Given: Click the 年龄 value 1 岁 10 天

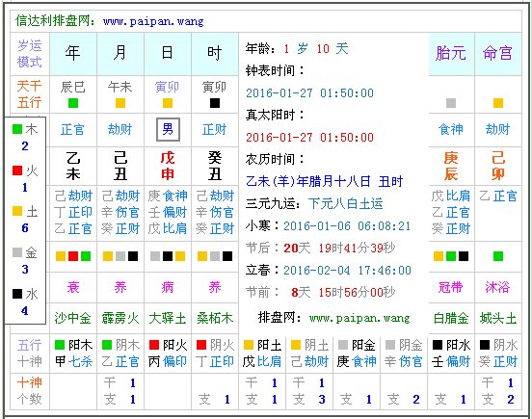Looking at the screenshot, I should pyautogui.click(x=316, y=49).
